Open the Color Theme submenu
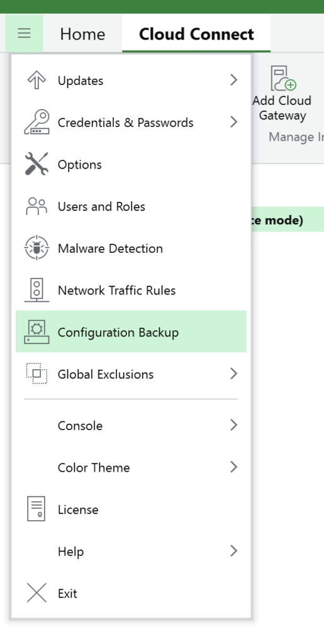This screenshot has height=644, width=324. 131,467
